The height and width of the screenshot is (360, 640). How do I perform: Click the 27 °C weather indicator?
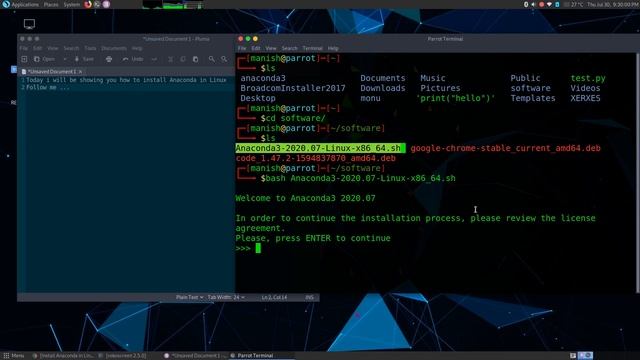pyautogui.click(x=574, y=4)
